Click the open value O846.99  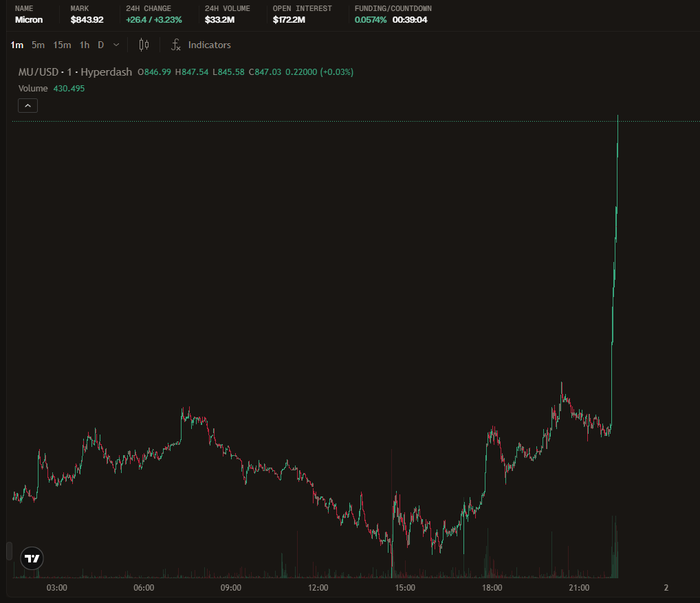155,72
